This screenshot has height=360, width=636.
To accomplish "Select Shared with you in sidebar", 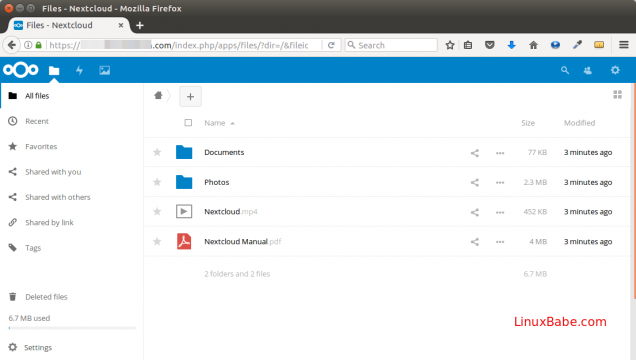I will 72,172.
